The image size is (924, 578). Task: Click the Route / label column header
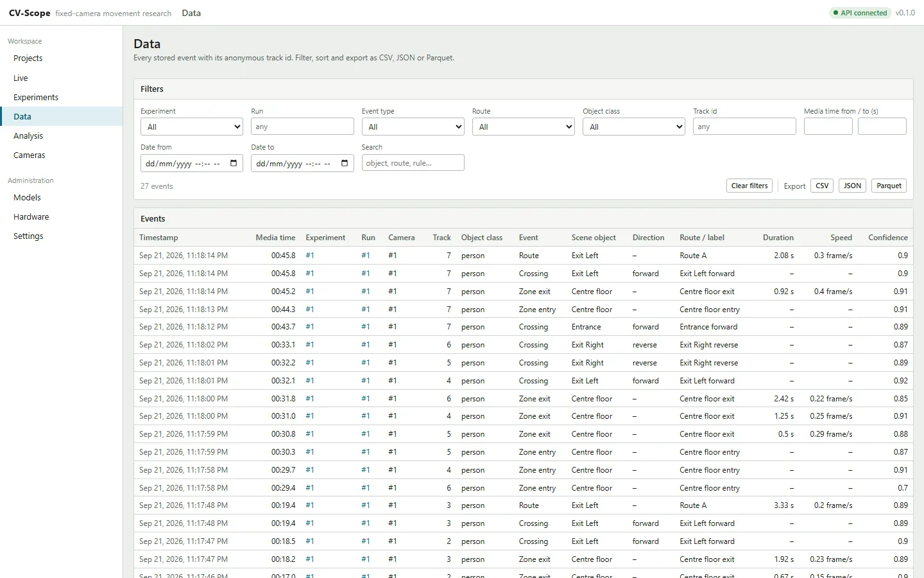pos(702,238)
